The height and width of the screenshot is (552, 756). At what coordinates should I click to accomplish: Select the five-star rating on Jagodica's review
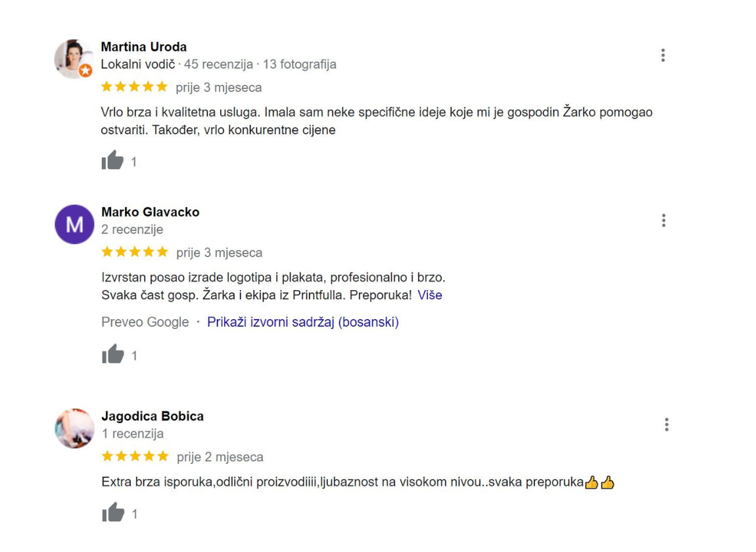135,456
